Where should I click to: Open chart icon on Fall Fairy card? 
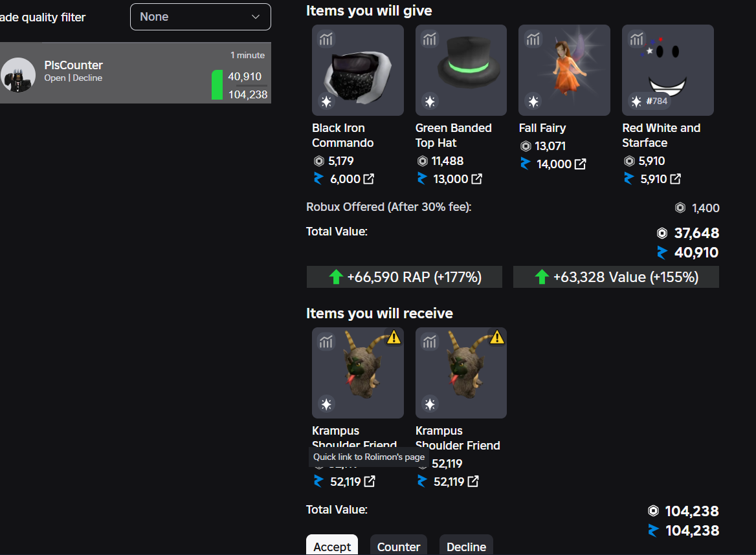tap(533, 39)
